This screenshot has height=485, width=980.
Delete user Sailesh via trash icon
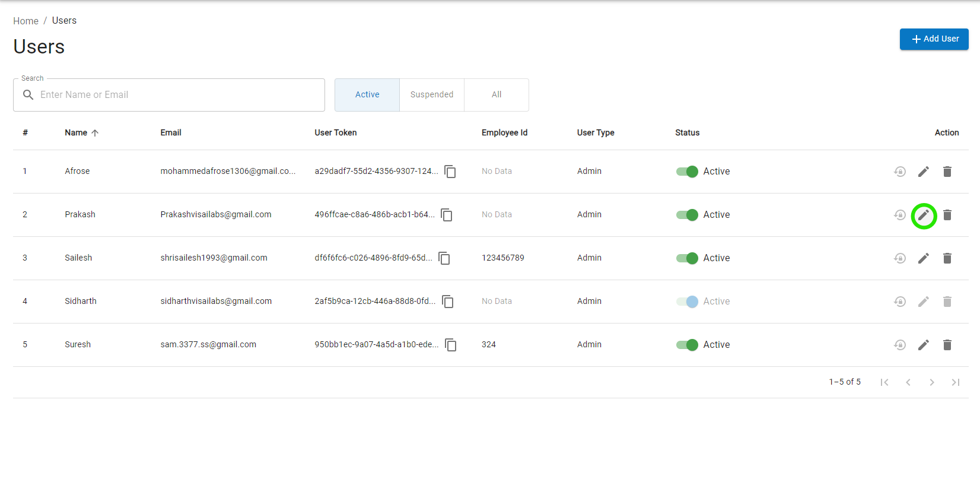947,258
